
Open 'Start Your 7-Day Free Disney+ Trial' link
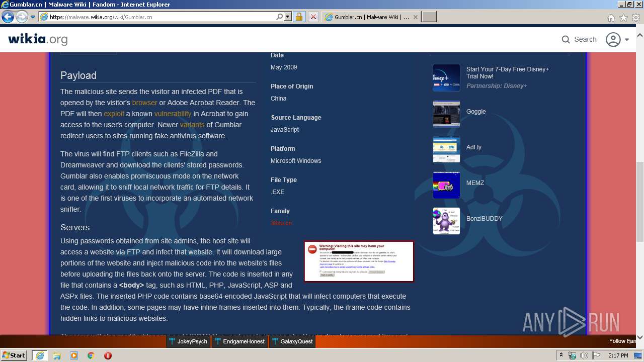point(508,73)
